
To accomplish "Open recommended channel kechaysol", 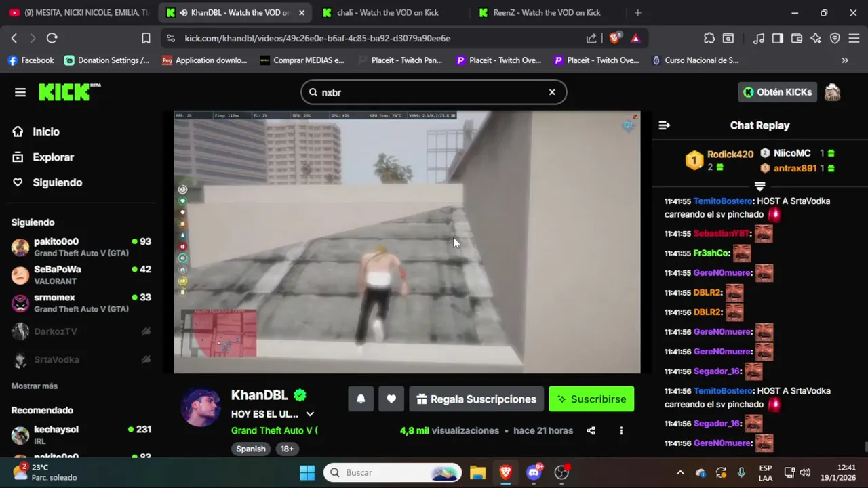I will coord(81,434).
